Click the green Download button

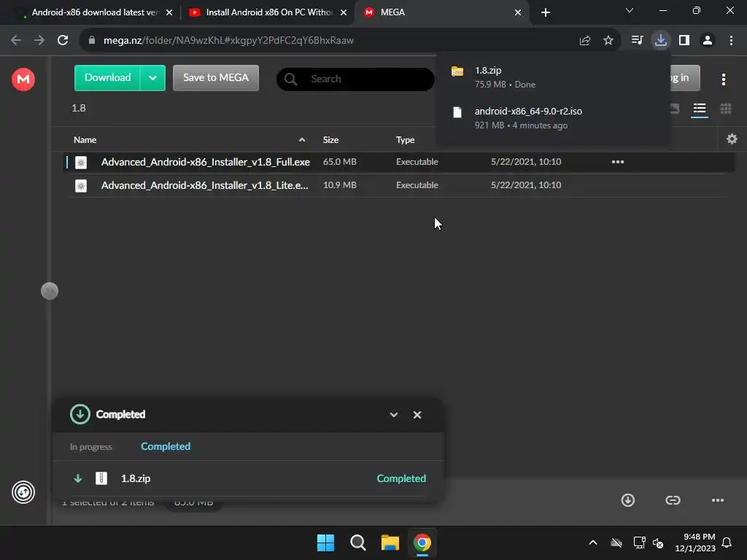coord(108,77)
